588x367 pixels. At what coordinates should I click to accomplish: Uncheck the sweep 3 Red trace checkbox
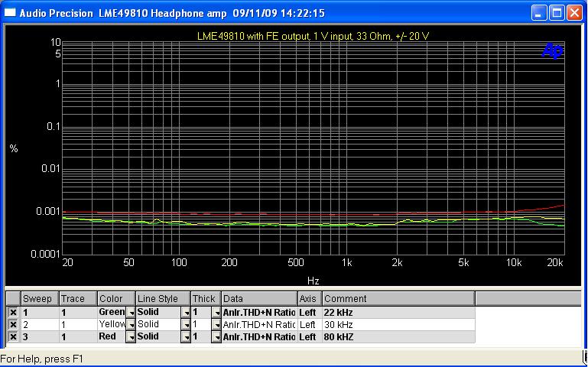pyautogui.click(x=13, y=337)
